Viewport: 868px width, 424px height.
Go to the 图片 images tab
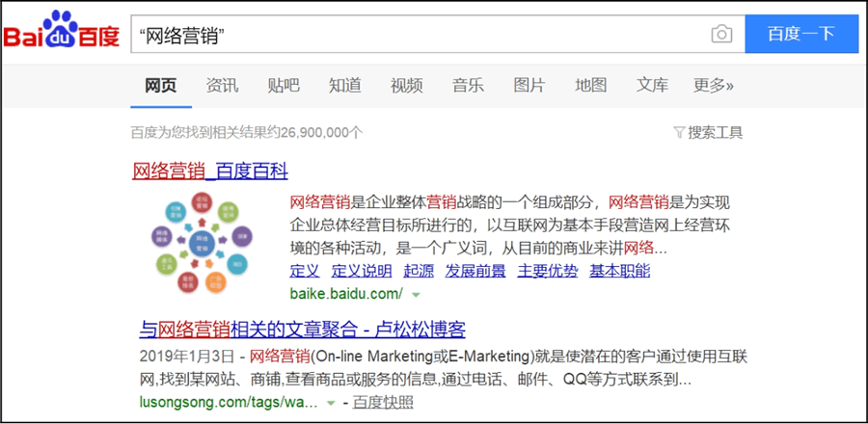529,86
